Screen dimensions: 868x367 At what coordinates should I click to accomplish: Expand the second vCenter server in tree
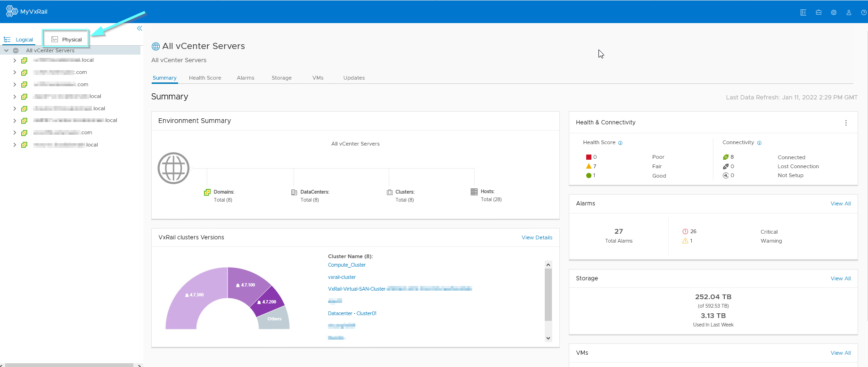coord(15,73)
